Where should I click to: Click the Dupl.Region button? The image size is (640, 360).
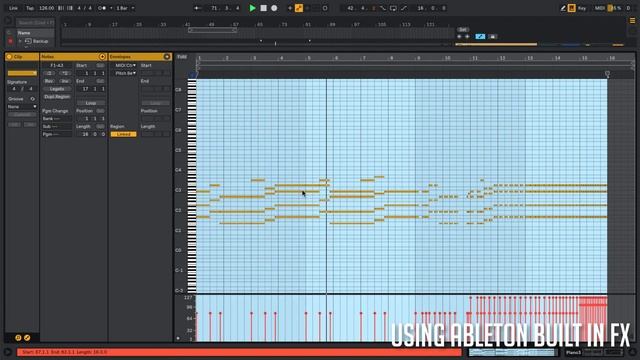[x=57, y=97]
